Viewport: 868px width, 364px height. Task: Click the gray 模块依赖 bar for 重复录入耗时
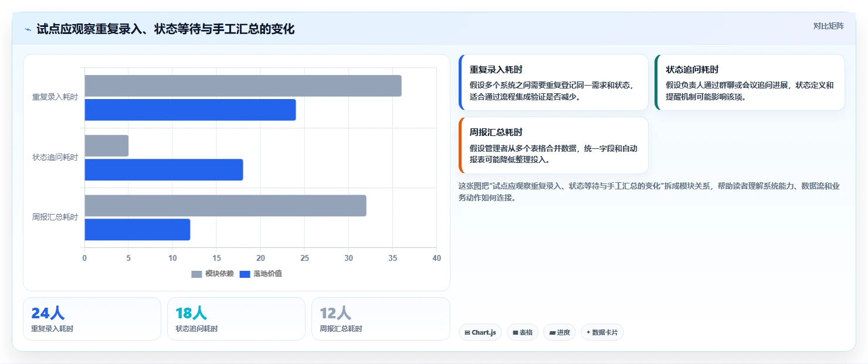(243, 86)
